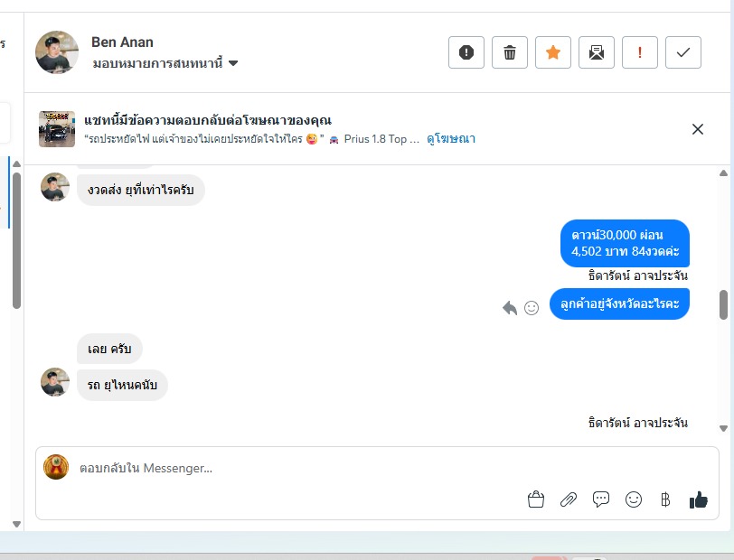Open the ad thumbnail with car image
Screen dimensions: 734x560
click(57, 129)
